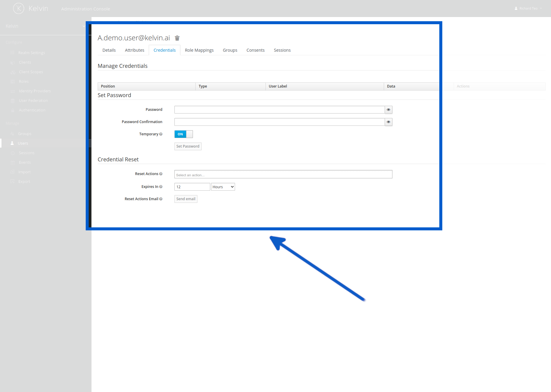Click the Set Password button
551x392 pixels.
click(188, 146)
